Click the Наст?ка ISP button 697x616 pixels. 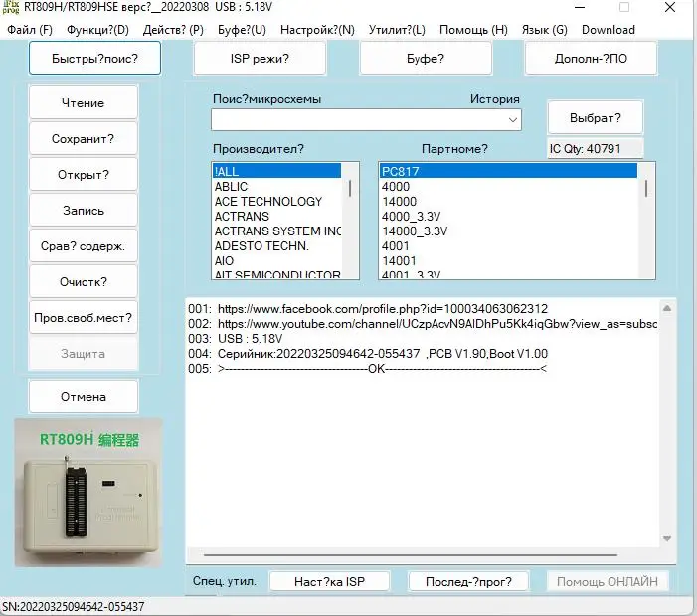click(x=329, y=581)
